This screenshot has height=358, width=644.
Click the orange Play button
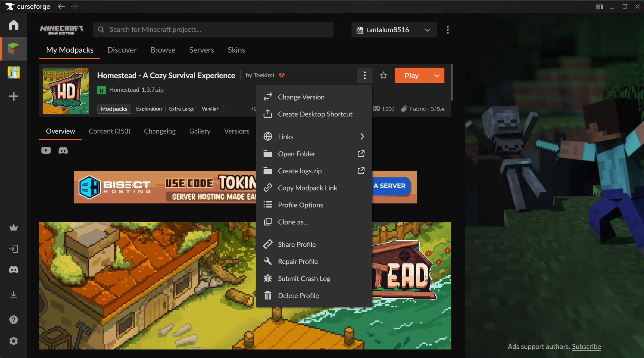(411, 75)
